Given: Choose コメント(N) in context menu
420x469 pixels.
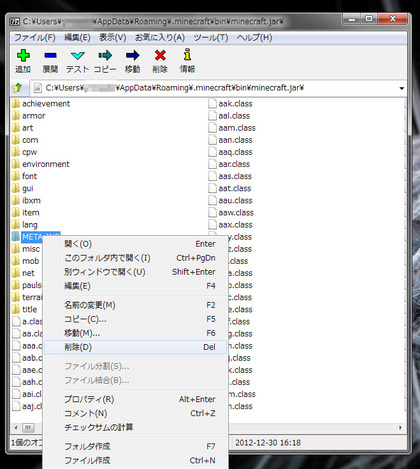Looking at the screenshot, I should [136, 413].
